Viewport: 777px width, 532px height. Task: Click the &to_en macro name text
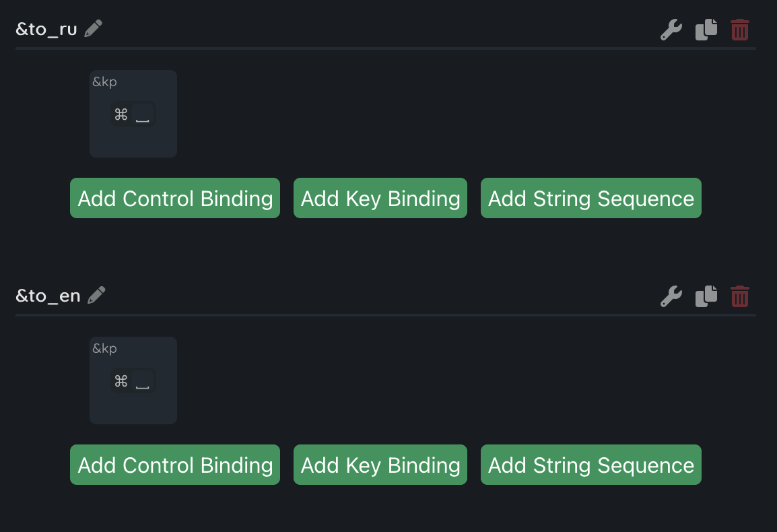coord(48,296)
